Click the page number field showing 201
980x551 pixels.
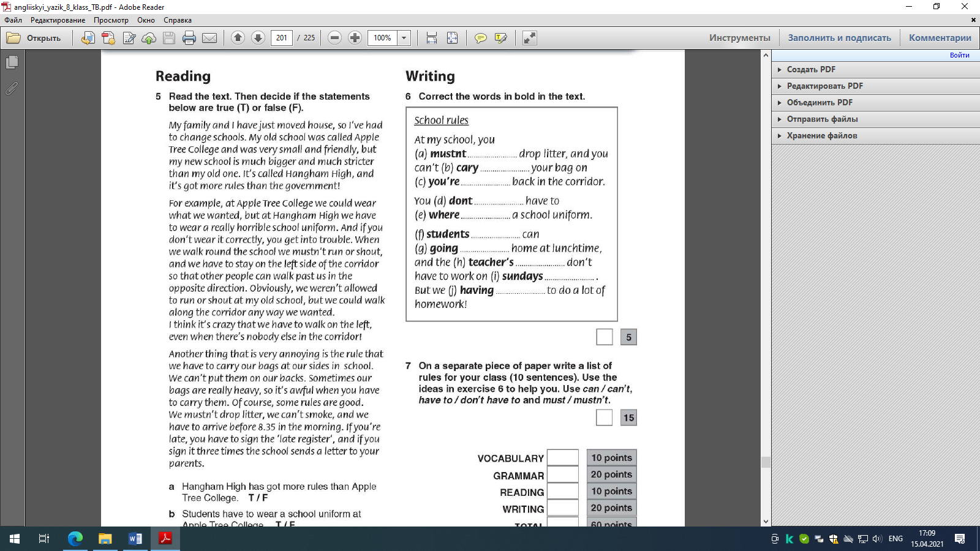281,38
